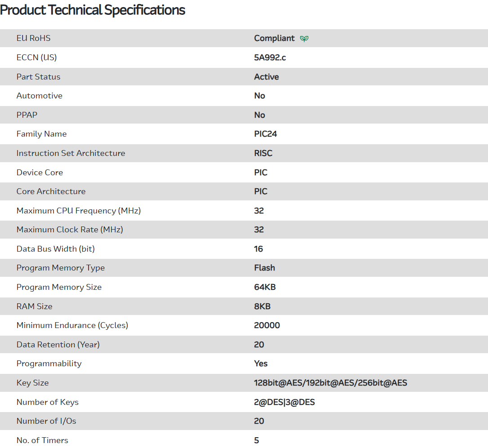Select the Family Name value PIC24

click(266, 134)
